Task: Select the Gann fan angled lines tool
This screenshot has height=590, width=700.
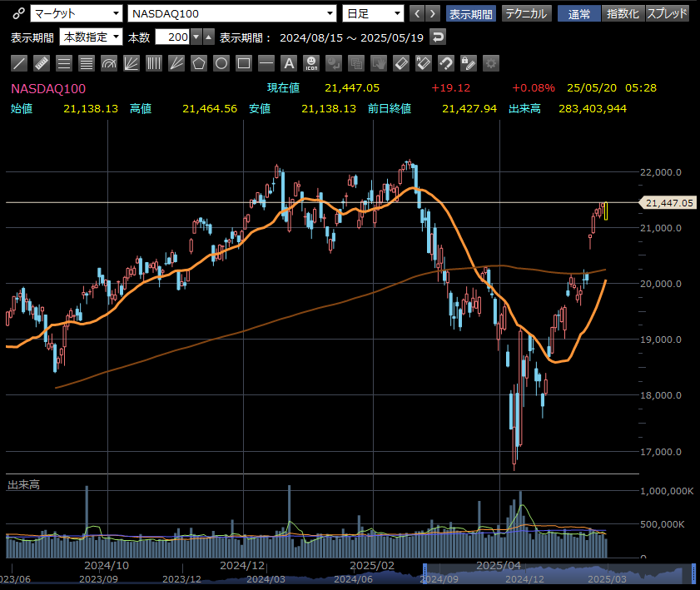Action: point(176,63)
